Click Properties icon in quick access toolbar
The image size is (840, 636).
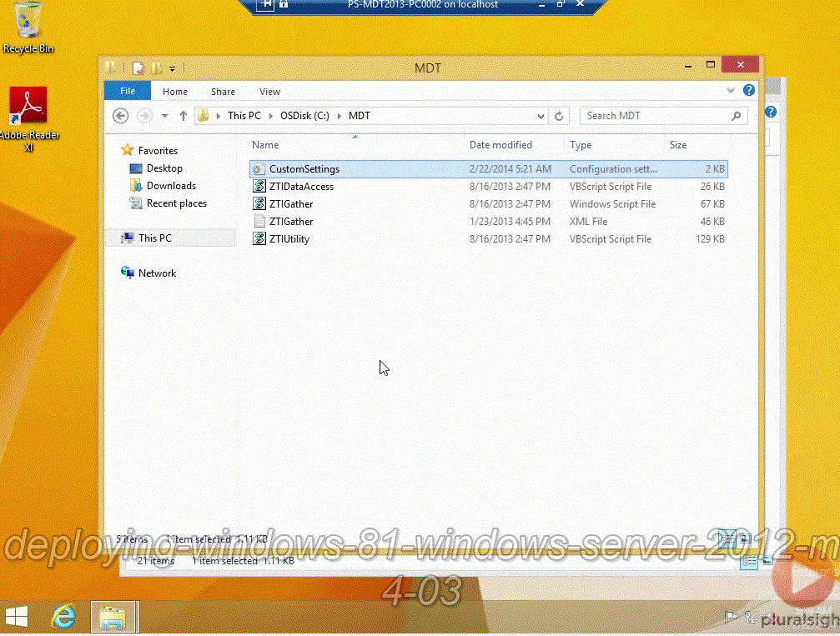pyautogui.click(x=138, y=68)
